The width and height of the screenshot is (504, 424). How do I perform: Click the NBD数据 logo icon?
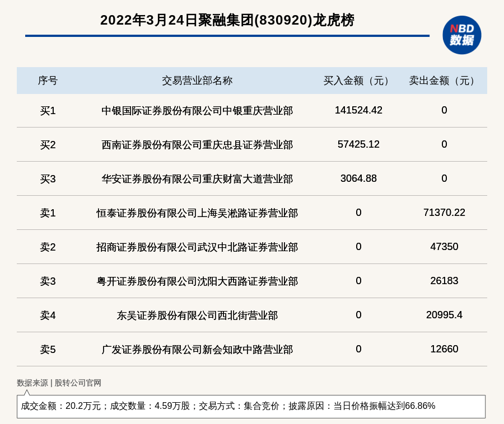point(461,35)
